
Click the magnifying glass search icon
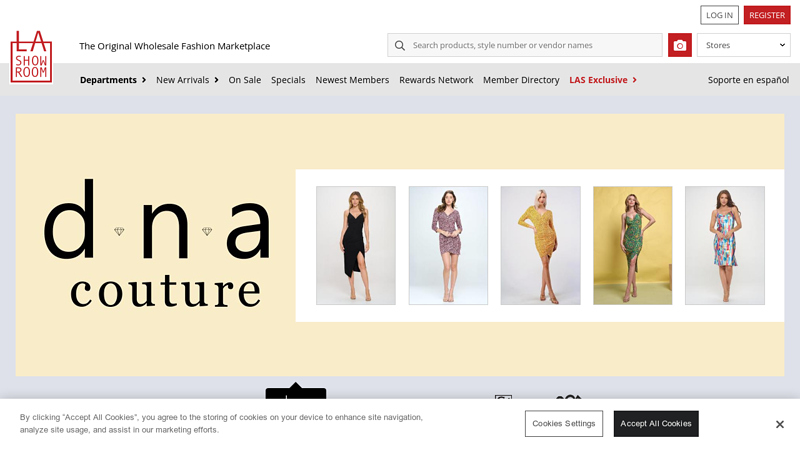tap(400, 45)
